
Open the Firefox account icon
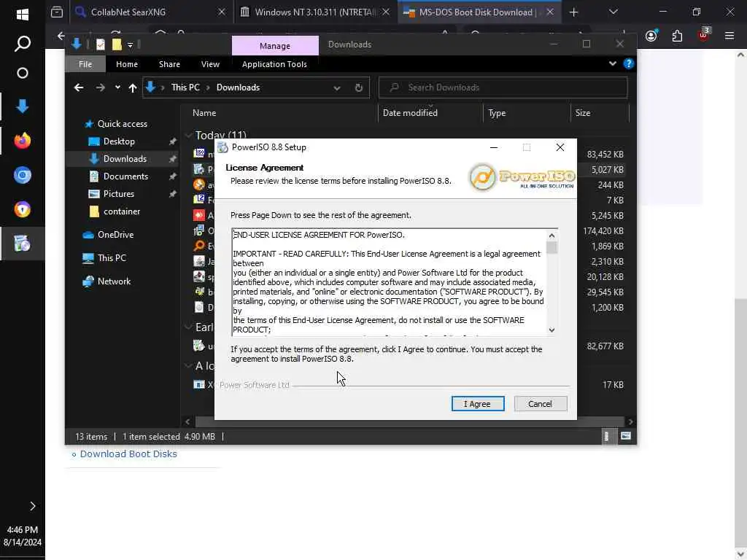651,36
